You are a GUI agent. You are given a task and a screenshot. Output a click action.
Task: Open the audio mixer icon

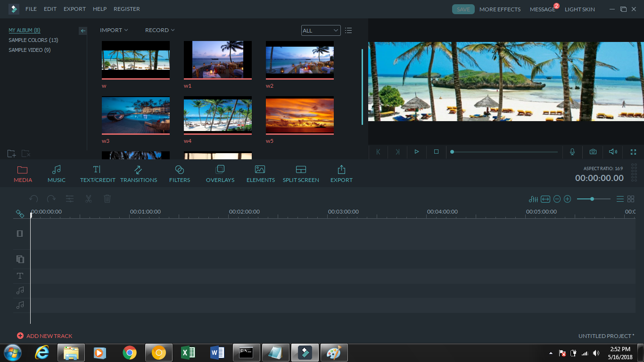[533, 199]
